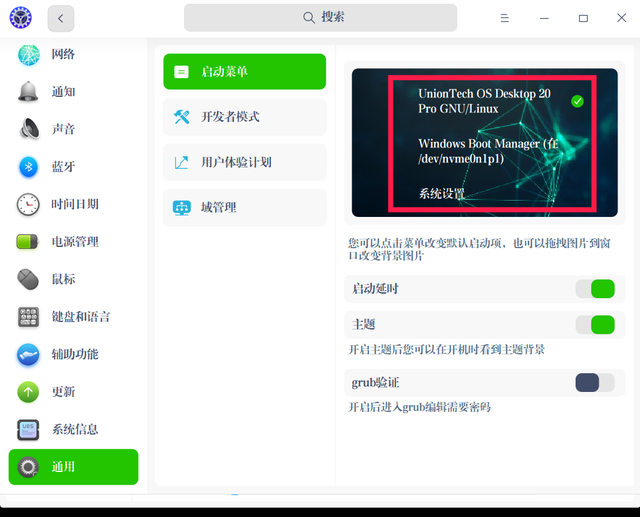Open the 电源管理 sidebar label
The image size is (640, 517).
coord(75,242)
